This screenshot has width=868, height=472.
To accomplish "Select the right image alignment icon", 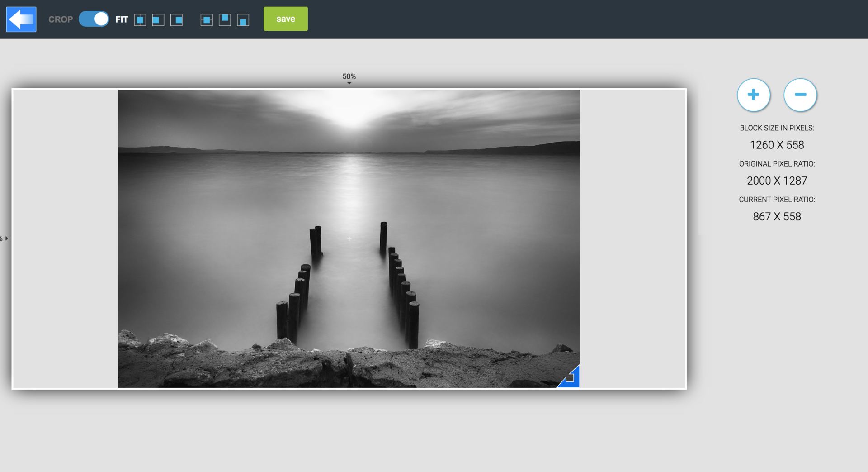I will [176, 20].
